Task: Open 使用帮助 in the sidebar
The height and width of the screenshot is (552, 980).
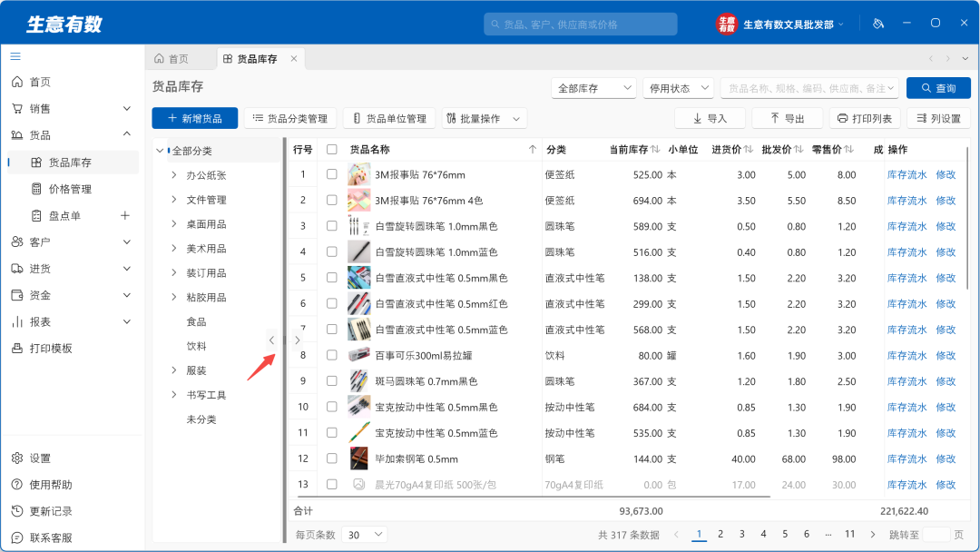Action: click(51, 485)
